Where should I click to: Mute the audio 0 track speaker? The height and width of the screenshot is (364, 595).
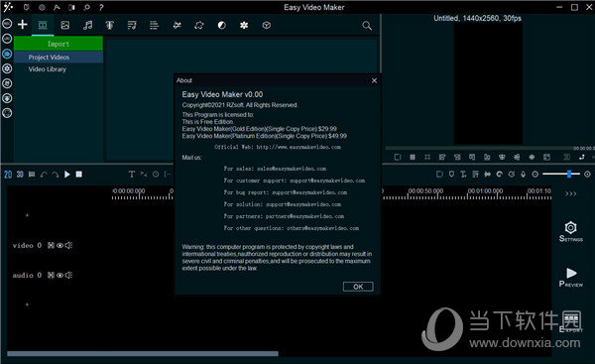[x=68, y=275]
